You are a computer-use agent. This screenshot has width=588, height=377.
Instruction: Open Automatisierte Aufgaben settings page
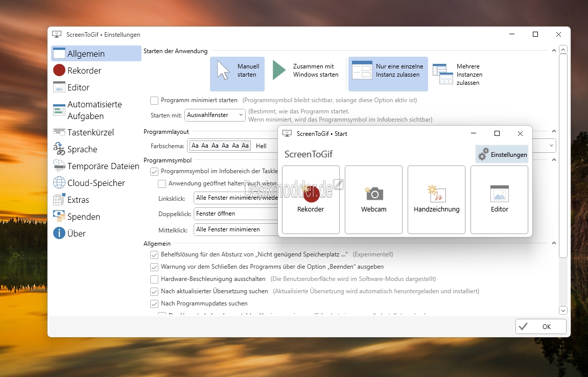tap(96, 110)
